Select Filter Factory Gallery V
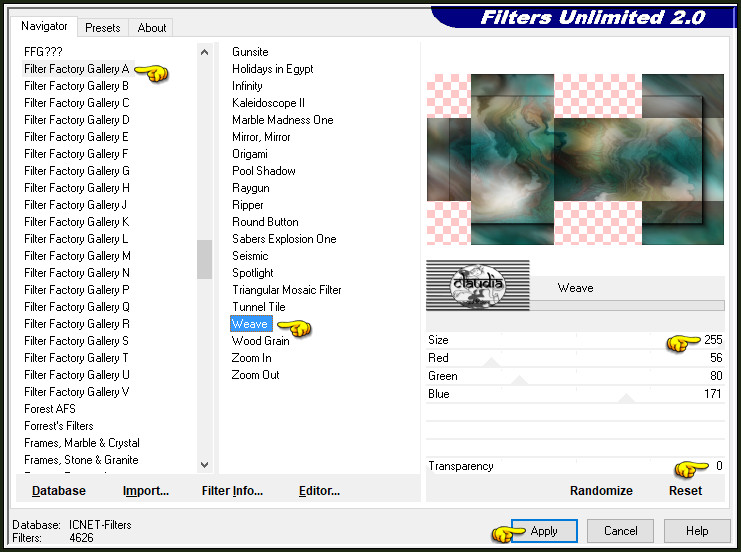 [77, 392]
